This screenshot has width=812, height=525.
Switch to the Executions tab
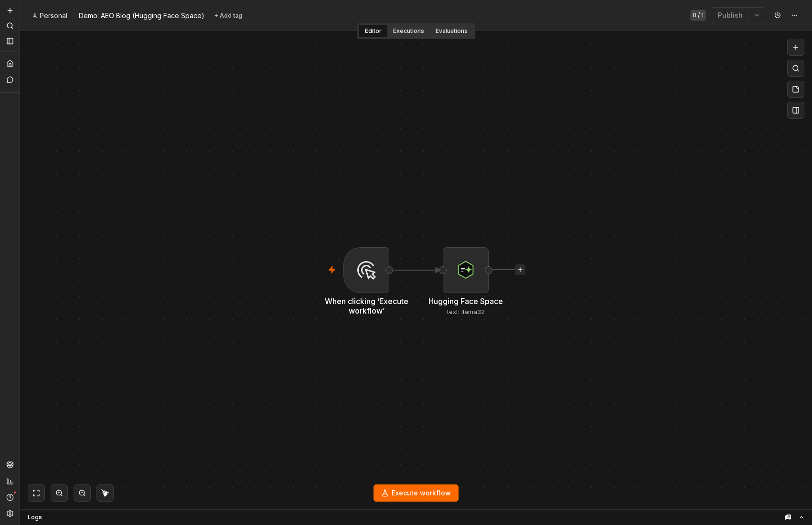click(x=408, y=31)
